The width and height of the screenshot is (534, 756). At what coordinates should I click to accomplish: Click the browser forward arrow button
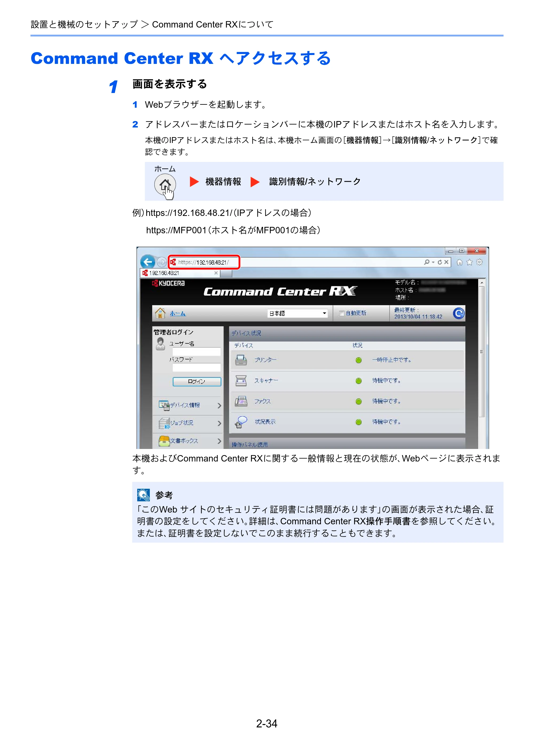[x=162, y=262]
